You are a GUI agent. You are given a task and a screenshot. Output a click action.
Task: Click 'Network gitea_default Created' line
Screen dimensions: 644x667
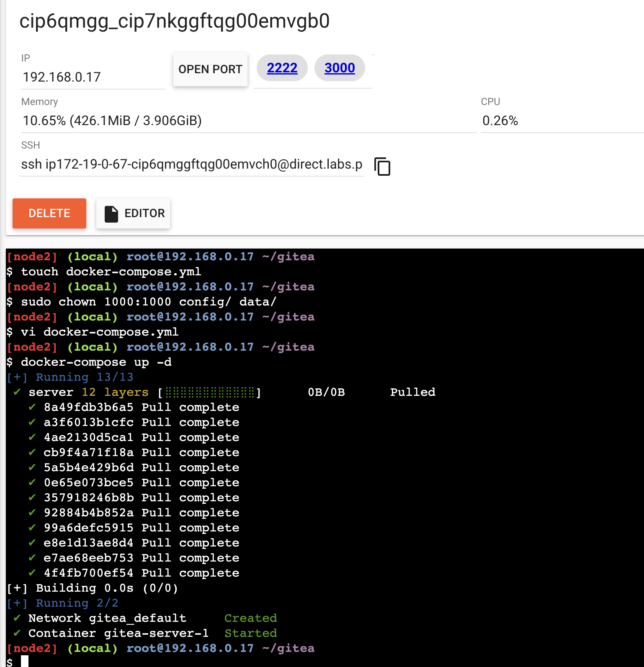[145, 618]
